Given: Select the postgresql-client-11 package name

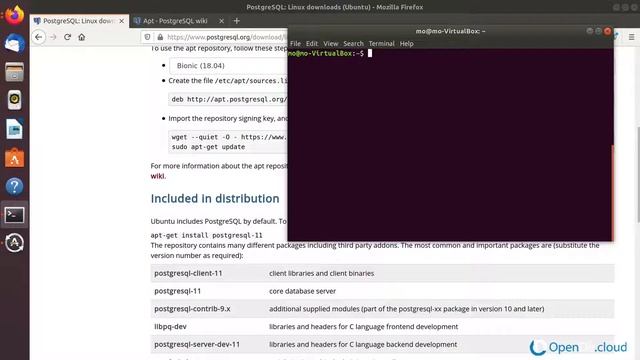Looking at the screenshot, I should (x=188, y=273).
